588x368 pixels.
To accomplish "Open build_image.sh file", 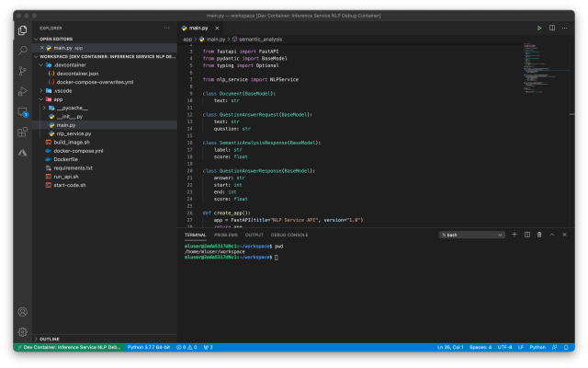I will (72, 143).
